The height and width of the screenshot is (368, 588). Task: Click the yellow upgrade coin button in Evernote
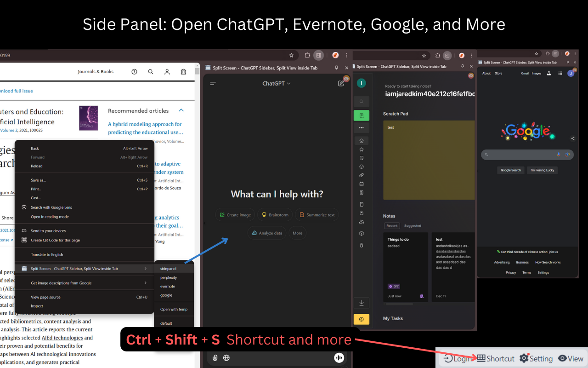(362, 319)
